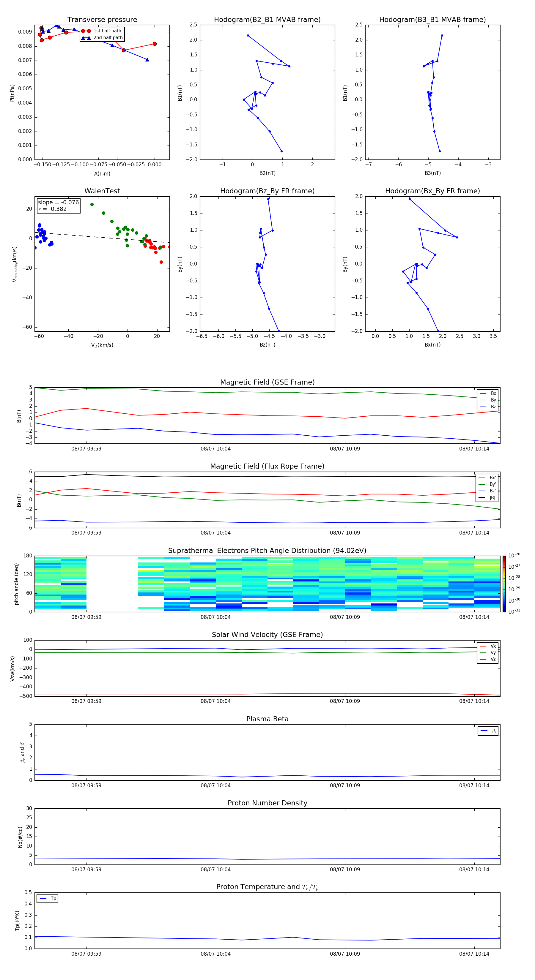This screenshot has height=980, width=535.
Task: Click the WalenTest plot title
Action: tap(102, 191)
